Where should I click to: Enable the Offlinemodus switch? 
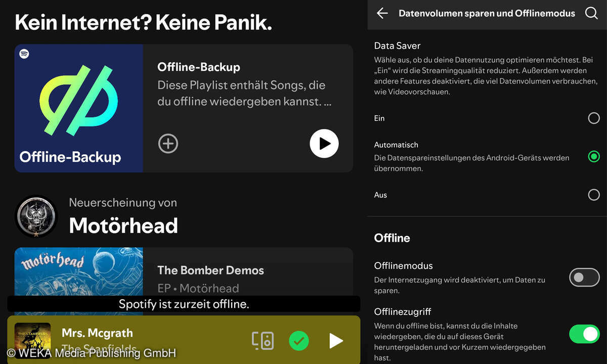[x=584, y=278]
